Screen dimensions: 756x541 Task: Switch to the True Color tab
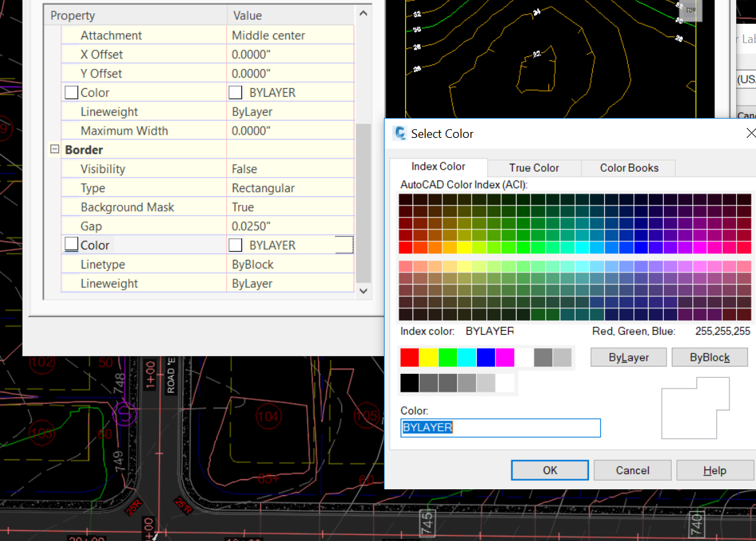pos(533,168)
